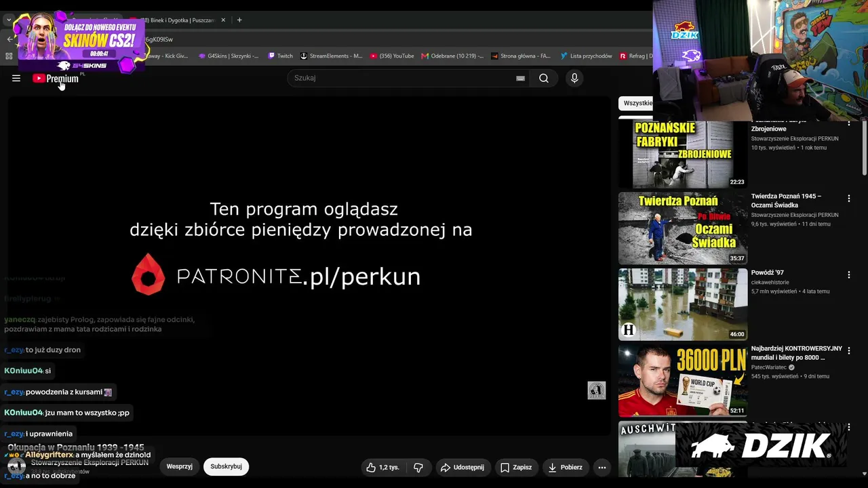Screen dimensions: 868x488
Task: Open the Lista przychodów bookmark
Action: (586, 56)
